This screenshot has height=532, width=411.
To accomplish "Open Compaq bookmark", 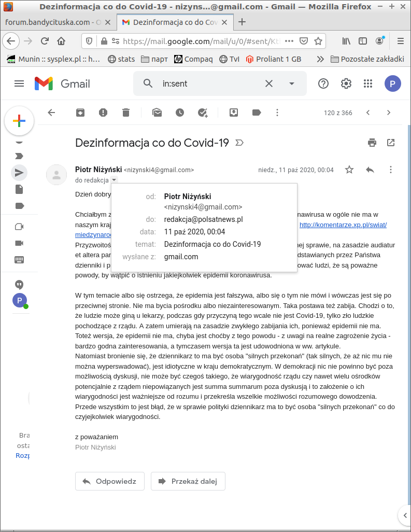I will [193, 59].
